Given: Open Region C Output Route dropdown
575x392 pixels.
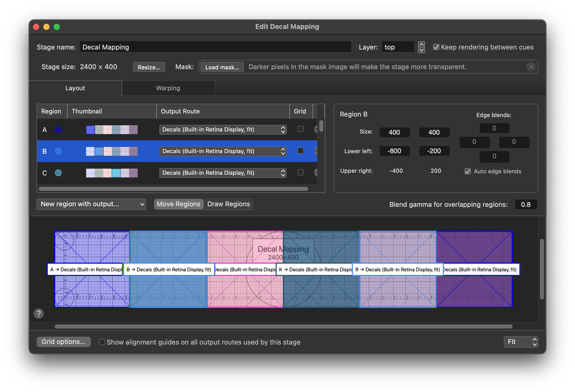Looking at the screenshot, I should (x=223, y=173).
